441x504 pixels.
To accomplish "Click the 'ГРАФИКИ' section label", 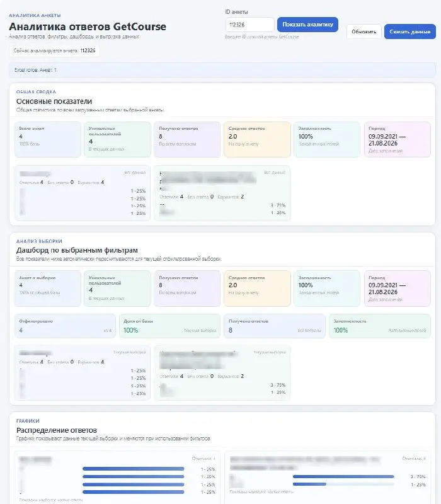I will [28, 421].
